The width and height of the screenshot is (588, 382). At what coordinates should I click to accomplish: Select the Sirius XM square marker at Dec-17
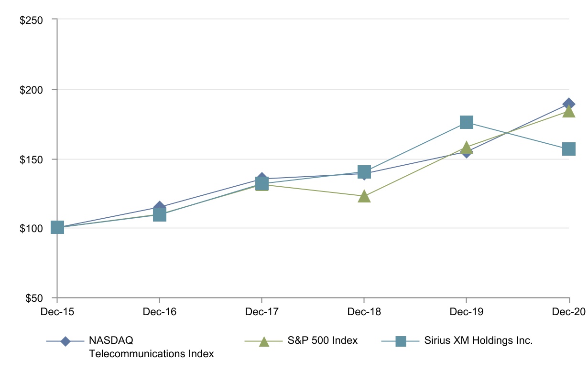point(261,184)
